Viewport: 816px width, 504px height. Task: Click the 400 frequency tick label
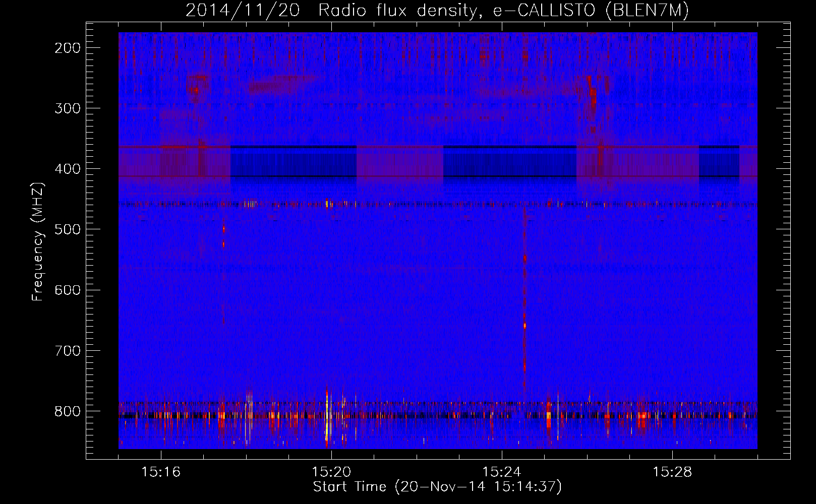pos(68,169)
